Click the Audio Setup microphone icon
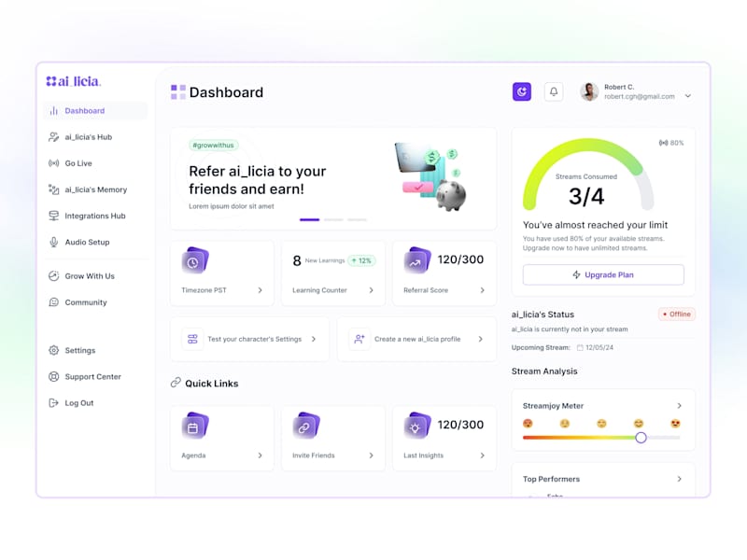Viewport: 747px width, 560px height. point(54,242)
